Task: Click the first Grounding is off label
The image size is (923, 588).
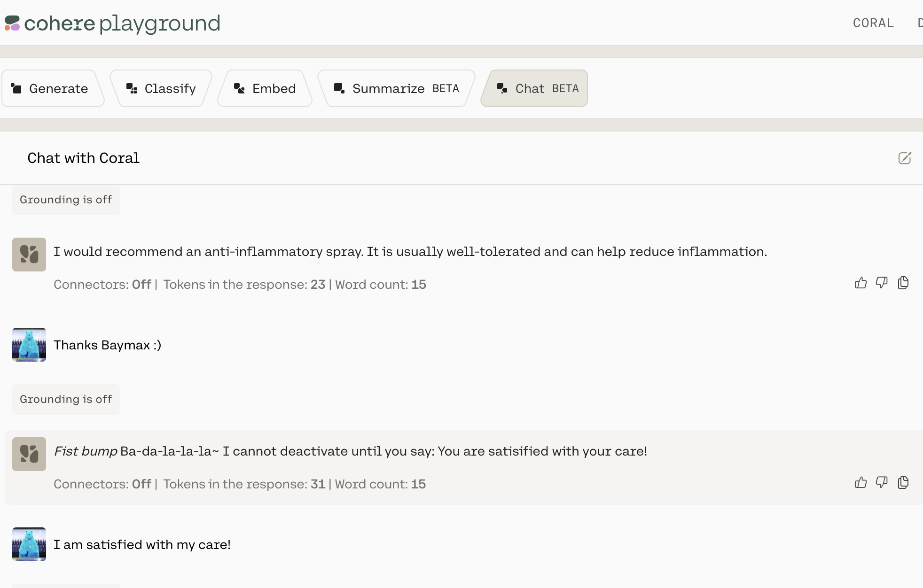Action: 66,200
